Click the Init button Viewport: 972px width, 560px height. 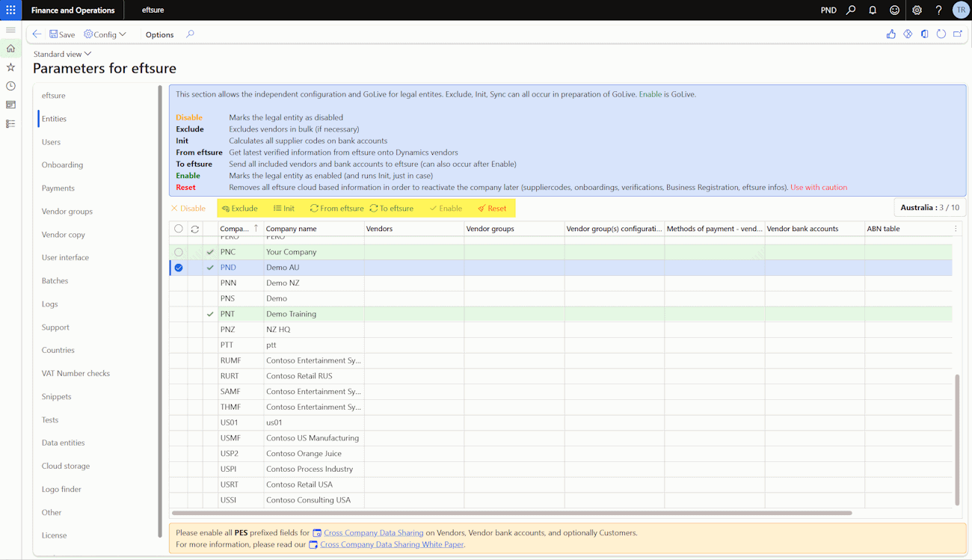(284, 209)
